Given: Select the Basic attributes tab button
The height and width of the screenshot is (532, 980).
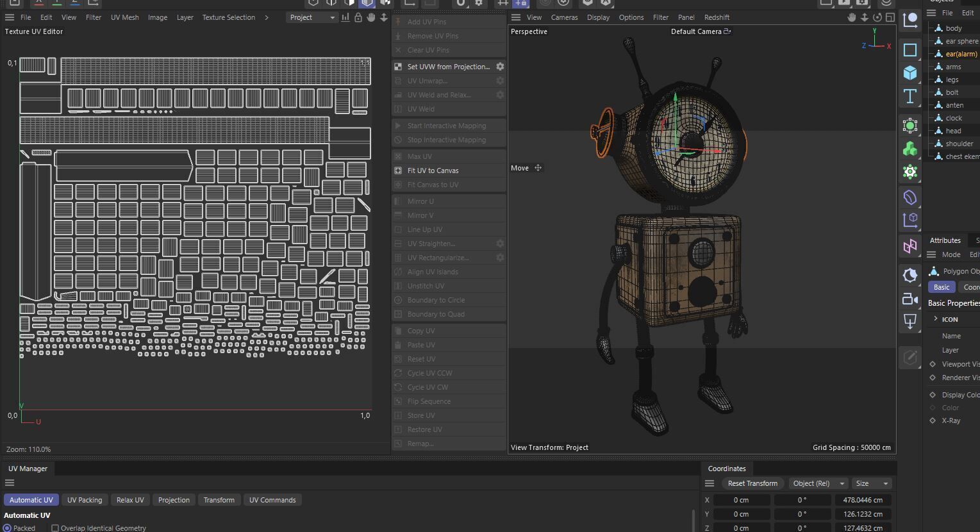Looking at the screenshot, I should tap(942, 287).
